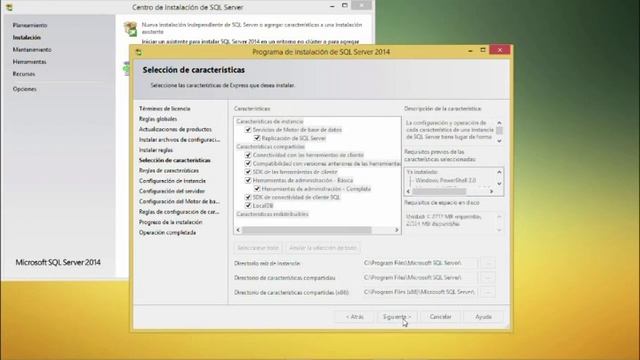
Task: Browse for shared features directory
Action: [488, 278]
